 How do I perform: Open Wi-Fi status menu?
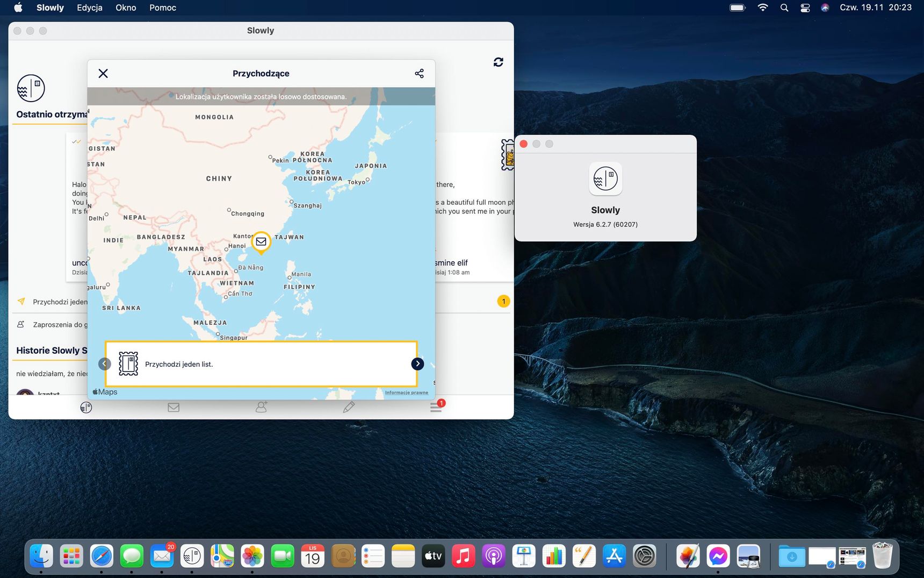point(763,8)
